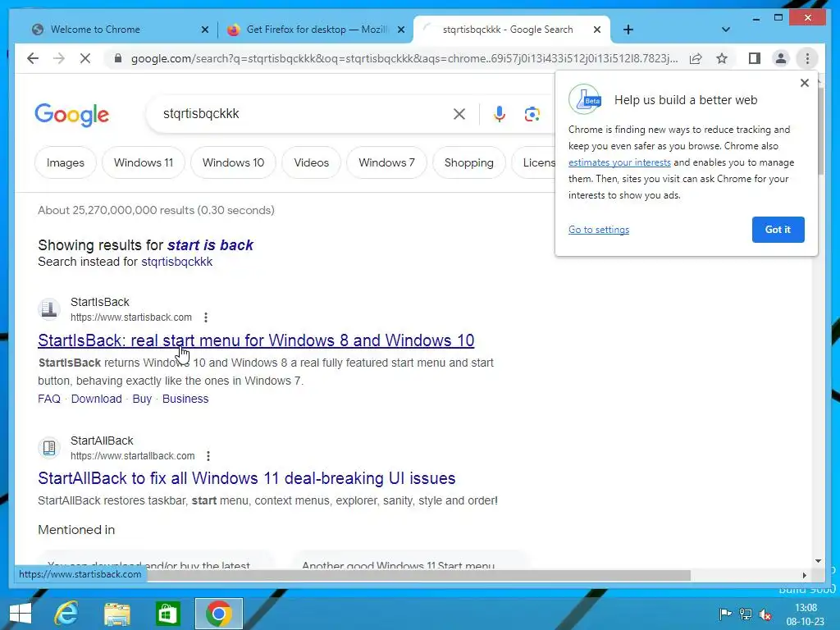Open File Explorer from the taskbar

[x=116, y=614]
